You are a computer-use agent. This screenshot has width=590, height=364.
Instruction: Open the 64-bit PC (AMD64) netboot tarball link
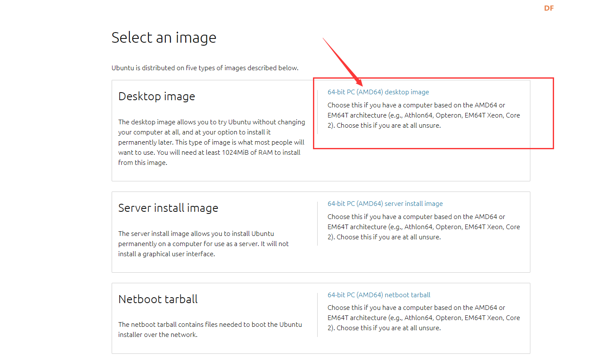[379, 295]
